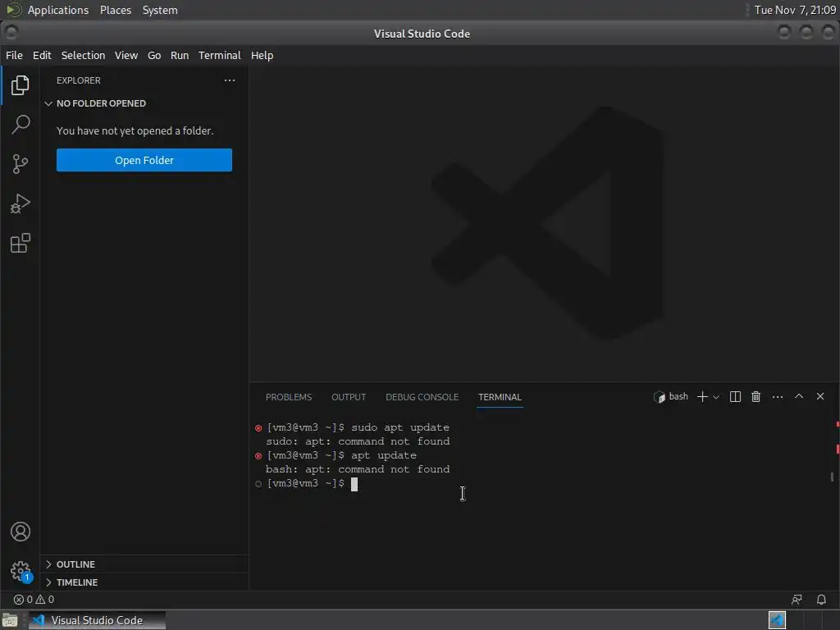This screenshot has width=840, height=630.
Task: Click show desktop icon in bottom panel
Action: coord(10,620)
